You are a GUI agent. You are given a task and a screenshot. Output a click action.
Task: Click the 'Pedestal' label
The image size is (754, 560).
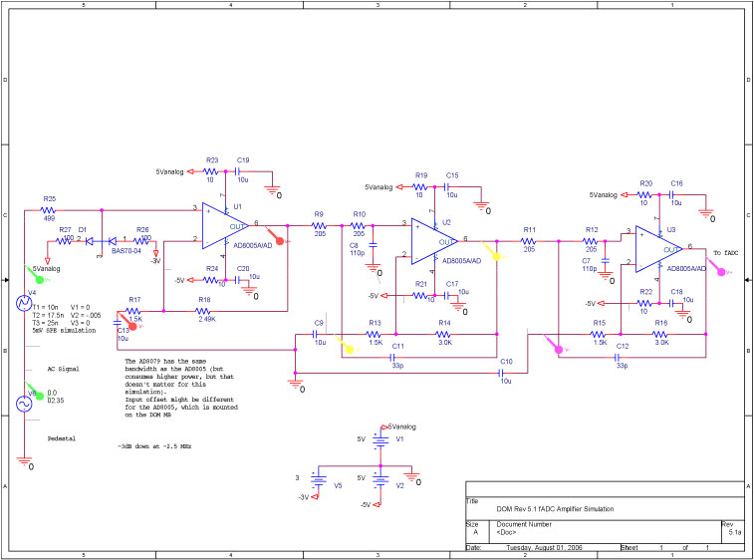[61, 438]
